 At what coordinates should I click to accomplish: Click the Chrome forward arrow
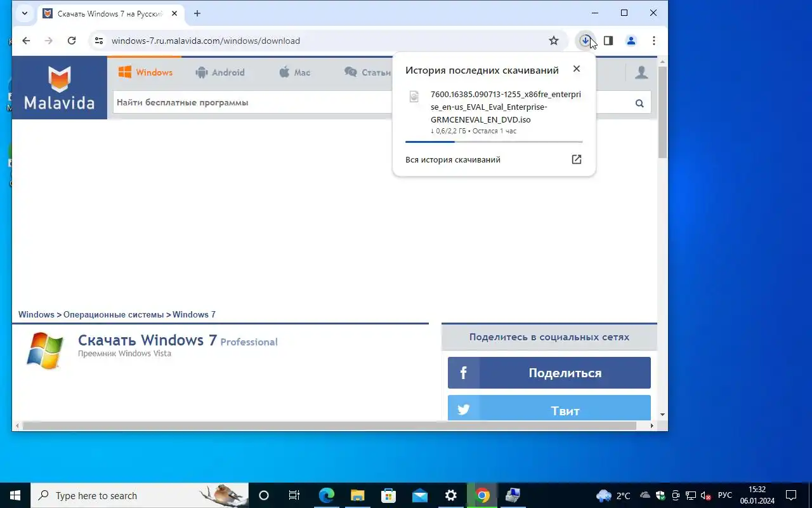pyautogui.click(x=49, y=41)
